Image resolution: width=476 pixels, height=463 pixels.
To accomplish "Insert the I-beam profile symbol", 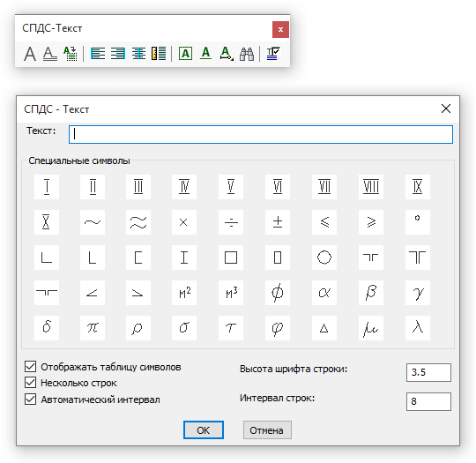I will click(x=184, y=258).
